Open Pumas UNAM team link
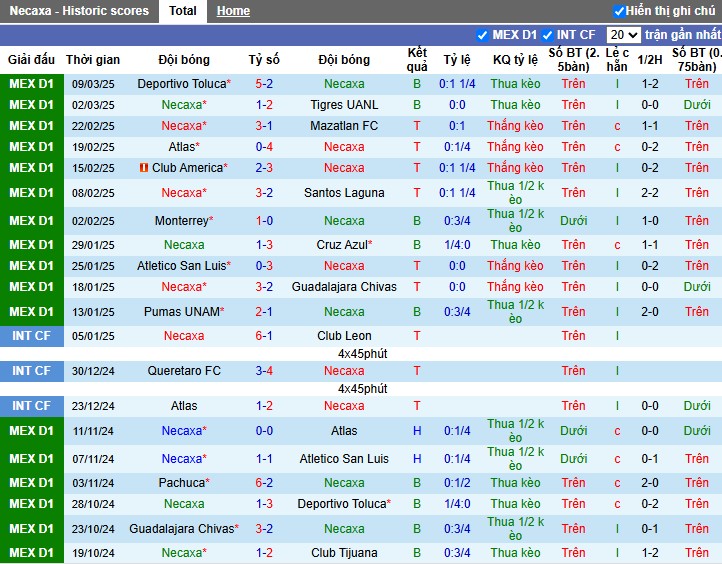Screen dimensions: 722x564 184,312
